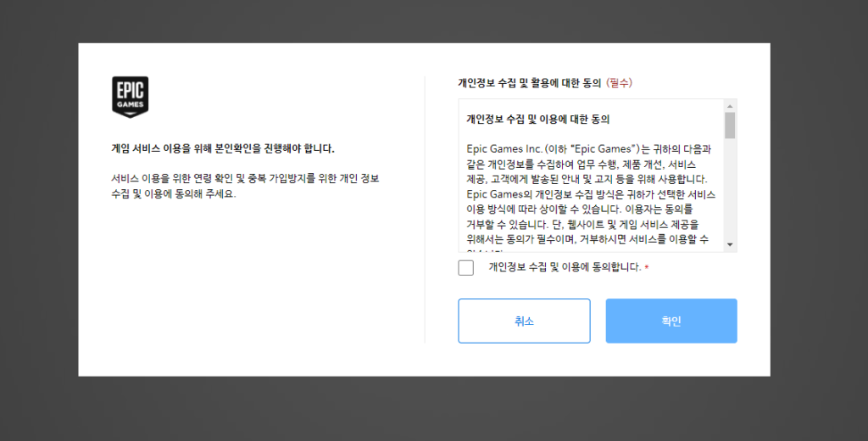Screen dimensions: 868x441
Task: Click the heading 개인정보 수집 및 활용에 대한 동의
Action: [x=529, y=83]
